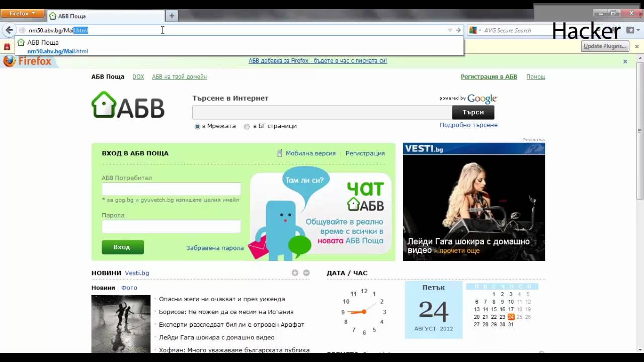This screenshot has height=362, width=644.
Task: Pick the nm50.abv.bg/Mail.html autocomplete suggestion
Action: point(239,47)
